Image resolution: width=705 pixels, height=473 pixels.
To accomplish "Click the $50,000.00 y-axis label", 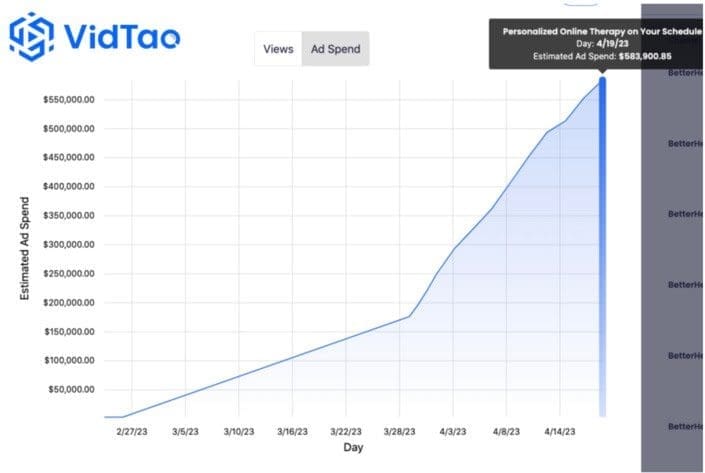I will tap(72, 389).
